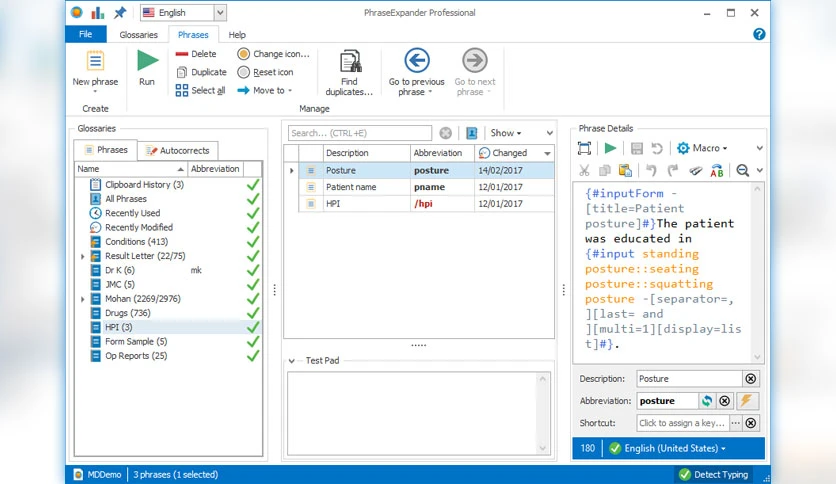The width and height of the screenshot is (836, 484).
Task: Open the Move to dropdown
Action: (x=265, y=90)
